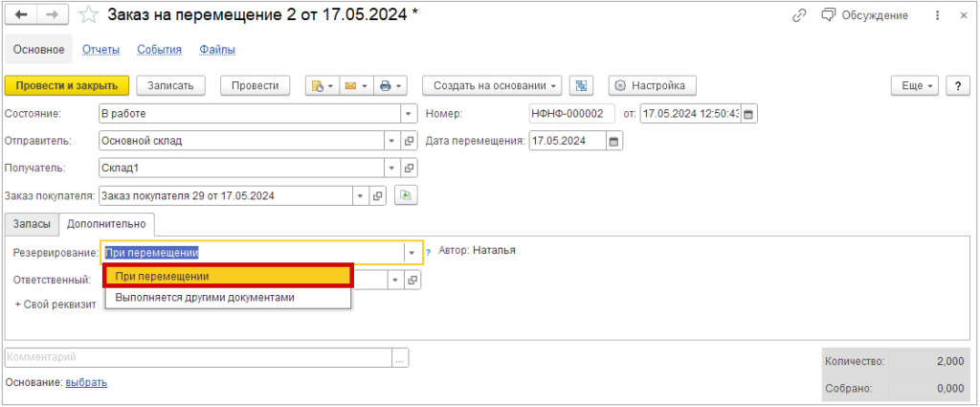Open the Отчеты tab
Image resolution: width=980 pixels, height=407 pixels.
[100, 50]
